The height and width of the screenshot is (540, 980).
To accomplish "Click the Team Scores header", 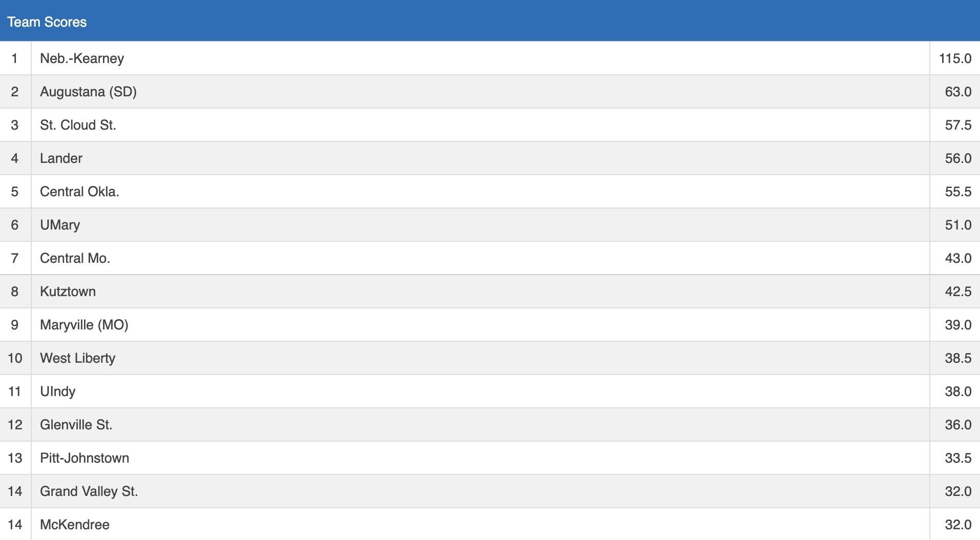I will click(47, 22).
